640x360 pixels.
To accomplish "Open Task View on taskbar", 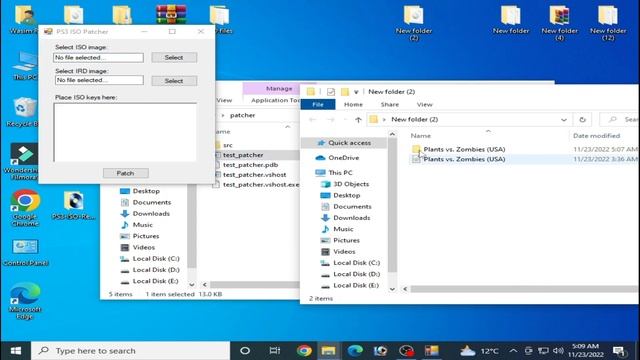I will click(275, 351).
